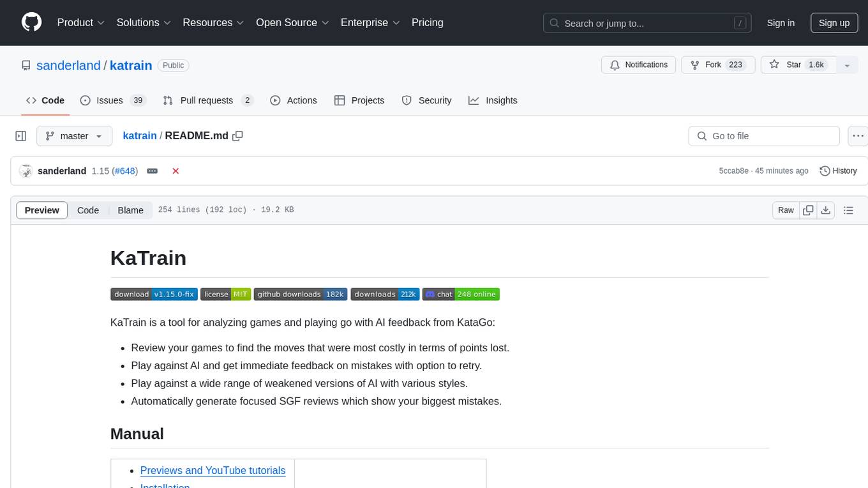Expand the Solutions menu
The image size is (868, 488).
pos(144,22)
